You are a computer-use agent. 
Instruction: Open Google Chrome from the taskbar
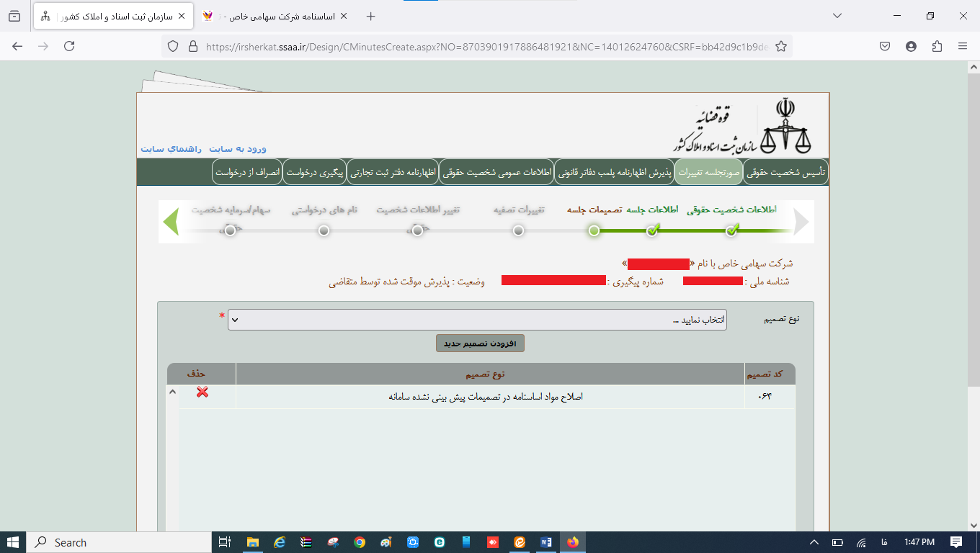click(360, 542)
